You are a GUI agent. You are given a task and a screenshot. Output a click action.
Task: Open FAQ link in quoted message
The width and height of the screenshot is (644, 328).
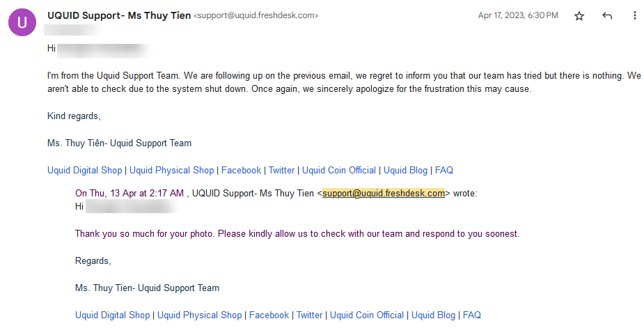point(472,315)
